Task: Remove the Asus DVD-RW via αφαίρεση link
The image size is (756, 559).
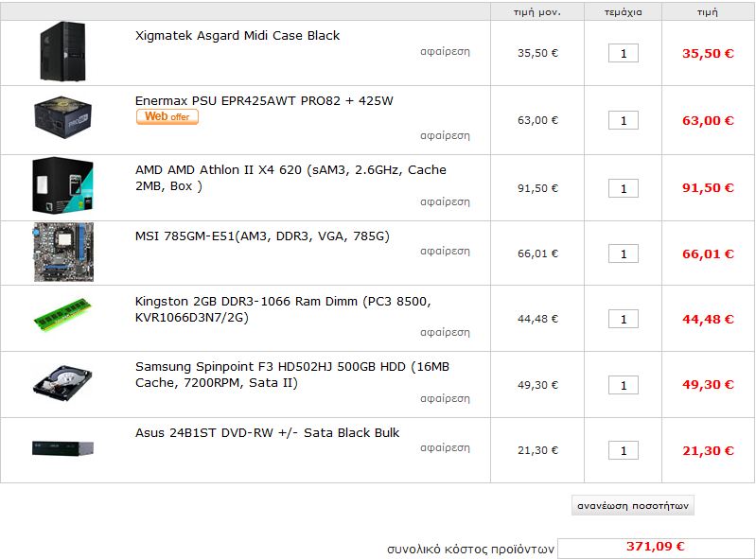Action: (445, 448)
